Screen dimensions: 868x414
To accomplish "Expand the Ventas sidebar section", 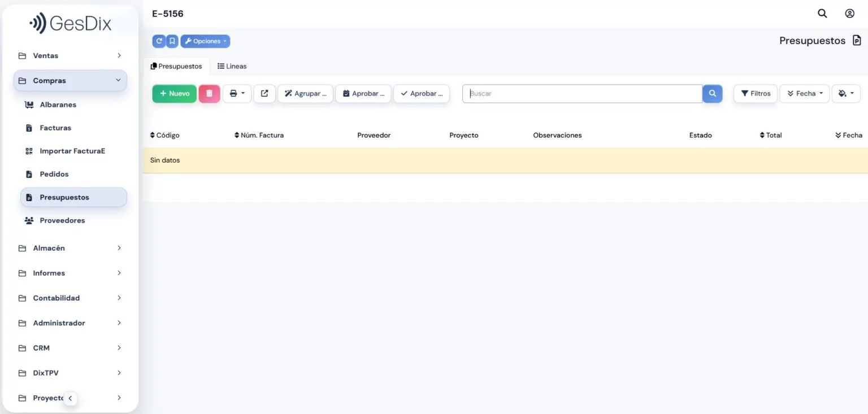I will [70, 55].
